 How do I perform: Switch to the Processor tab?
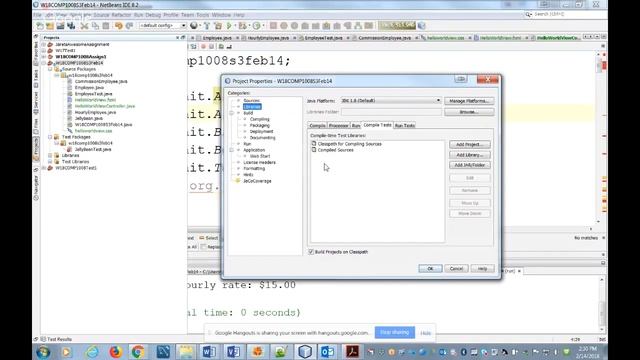coord(338,125)
